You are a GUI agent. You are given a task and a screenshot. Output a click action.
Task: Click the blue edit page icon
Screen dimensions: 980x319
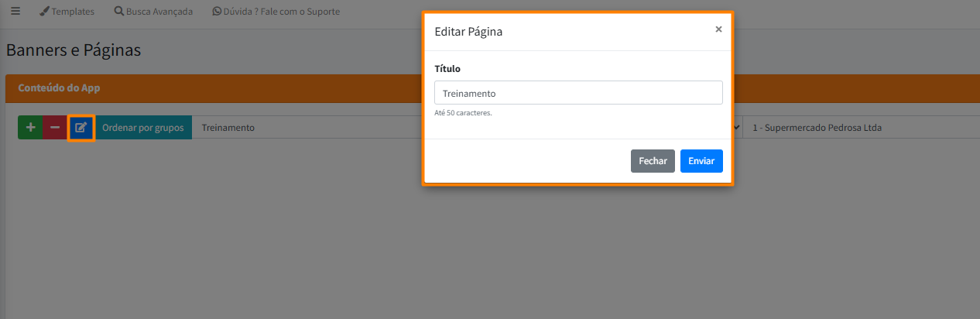point(81,128)
